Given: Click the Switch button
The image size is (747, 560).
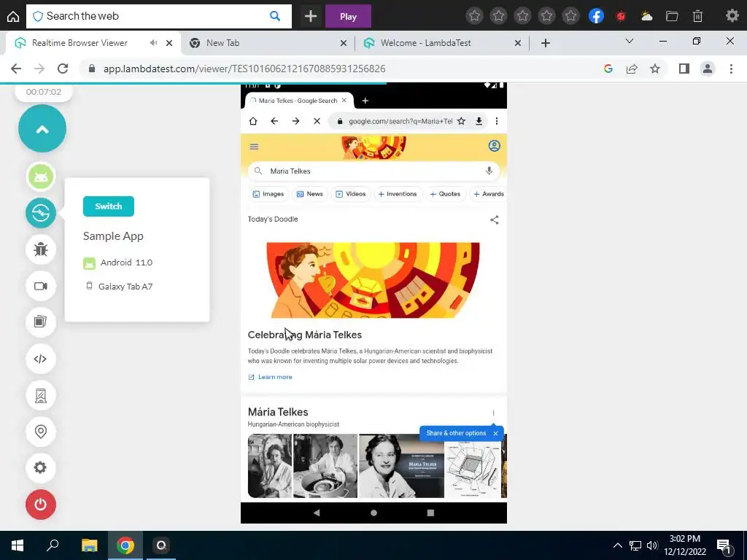Looking at the screenshot, I should (109, 206).
